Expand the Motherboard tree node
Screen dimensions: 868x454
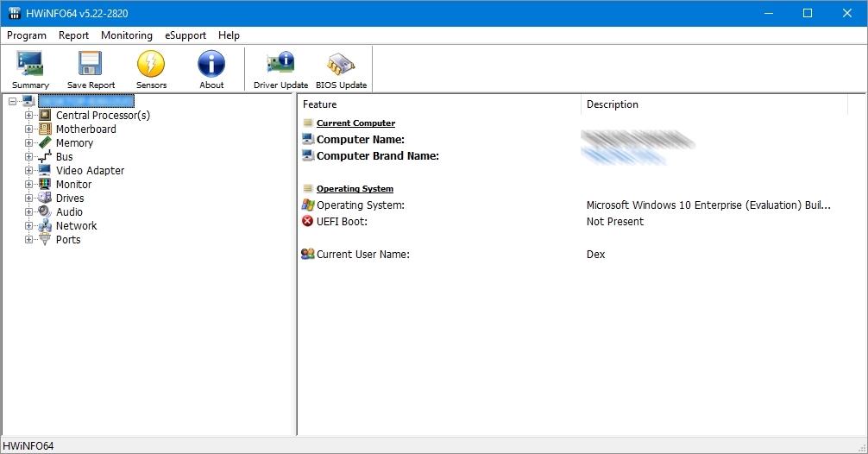28,129
